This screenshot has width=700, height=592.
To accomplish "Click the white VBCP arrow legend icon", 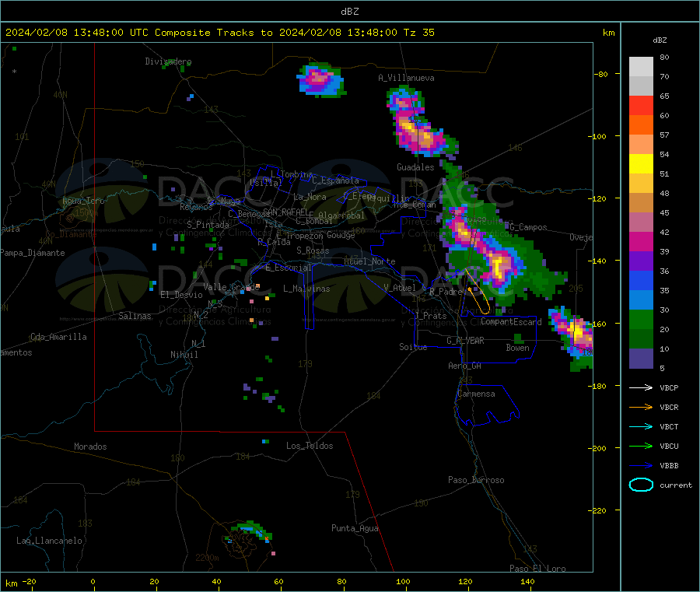I will [x=641, y=387].
